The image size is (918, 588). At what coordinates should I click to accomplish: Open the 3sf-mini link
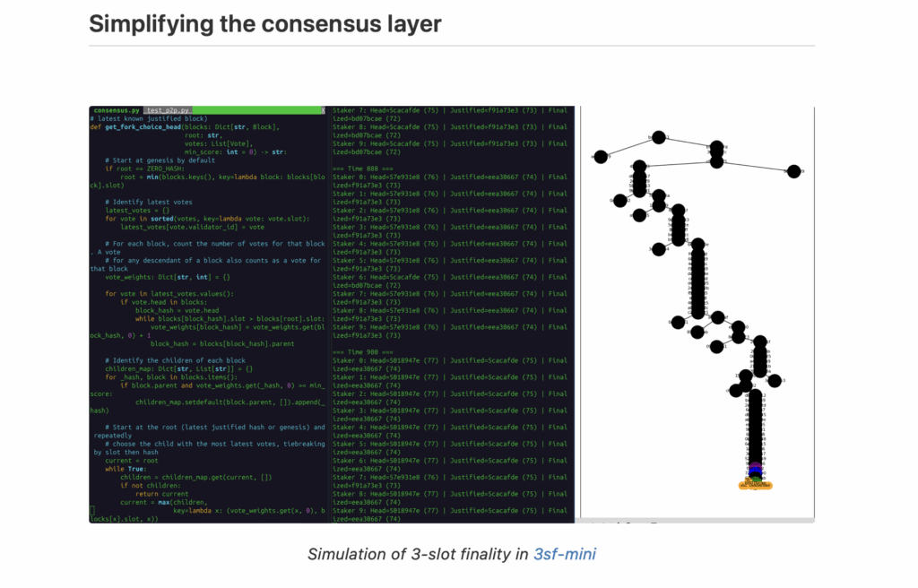coord(565,554)
